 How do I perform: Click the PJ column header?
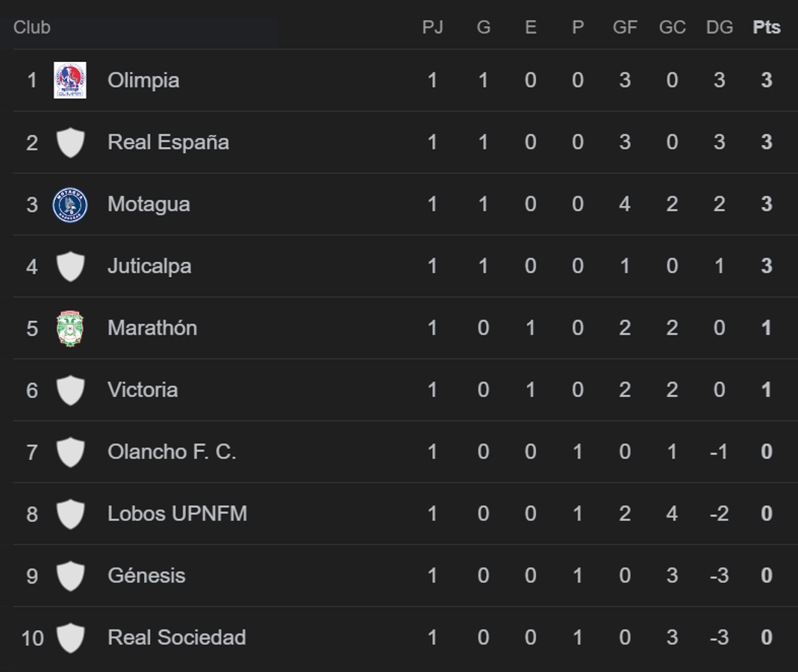click(x=432, y=28)
